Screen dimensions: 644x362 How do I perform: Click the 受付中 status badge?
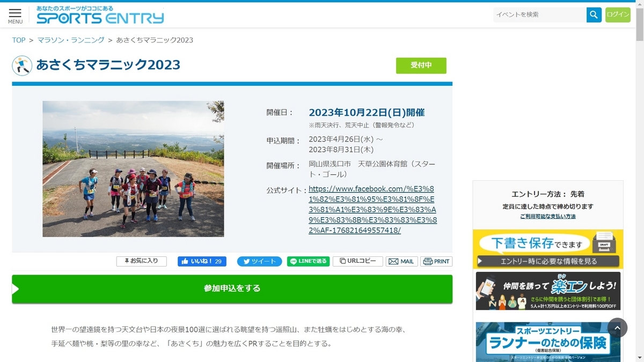[421, 65]
